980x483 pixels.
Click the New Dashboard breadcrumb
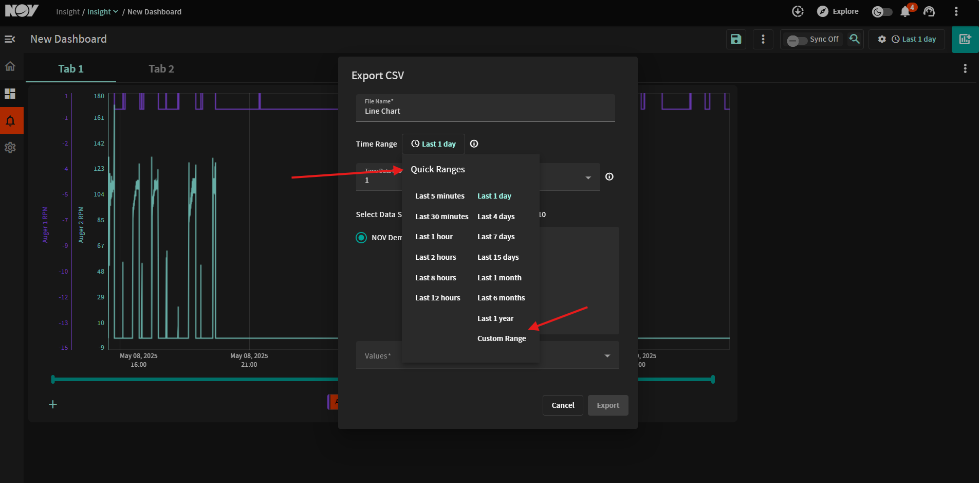pyautogui.click(x=154, y=12)
